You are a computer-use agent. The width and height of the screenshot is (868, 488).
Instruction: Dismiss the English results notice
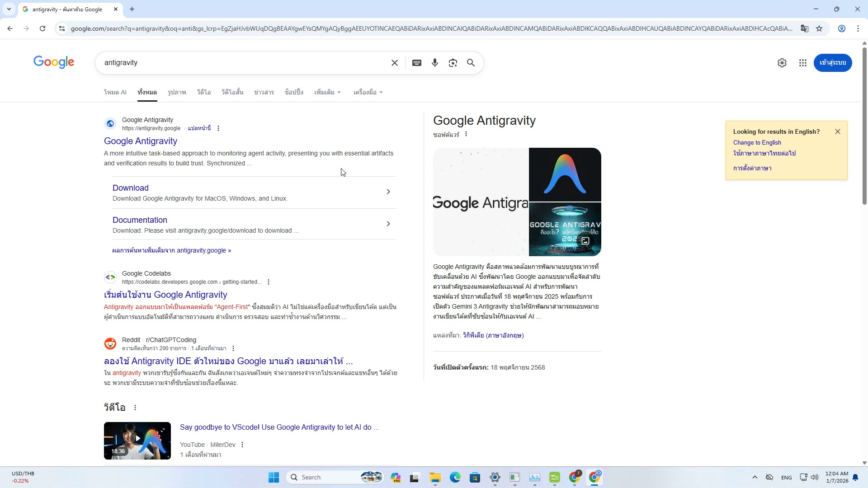point(837,131)
